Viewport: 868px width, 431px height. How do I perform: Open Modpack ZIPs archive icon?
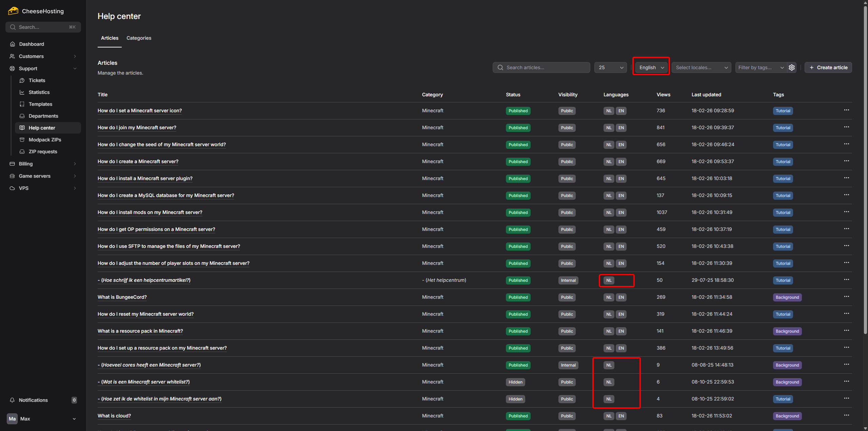pyautogui.click(x=22, y=140)
